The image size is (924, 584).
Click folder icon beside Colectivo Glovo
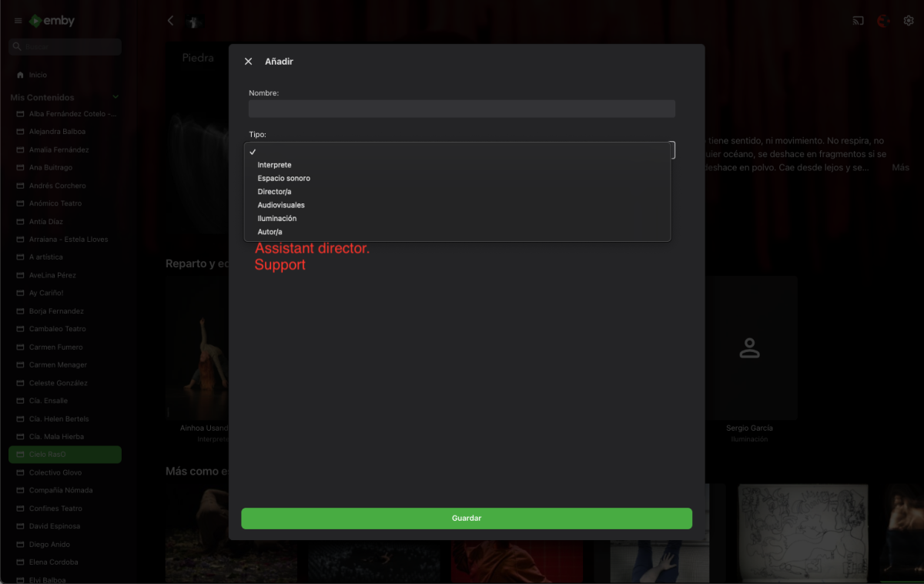(x=21, y=473)
